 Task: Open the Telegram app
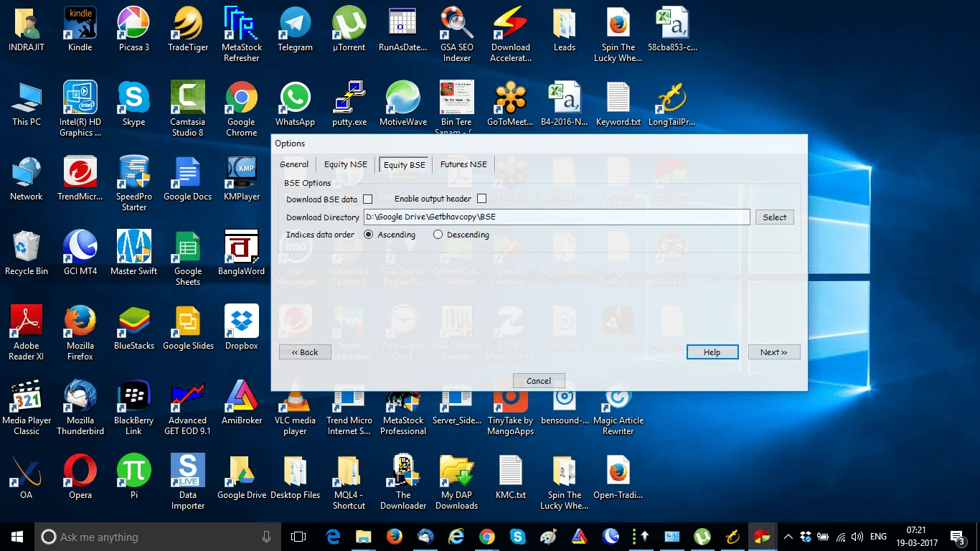click(x=295, y=25)
